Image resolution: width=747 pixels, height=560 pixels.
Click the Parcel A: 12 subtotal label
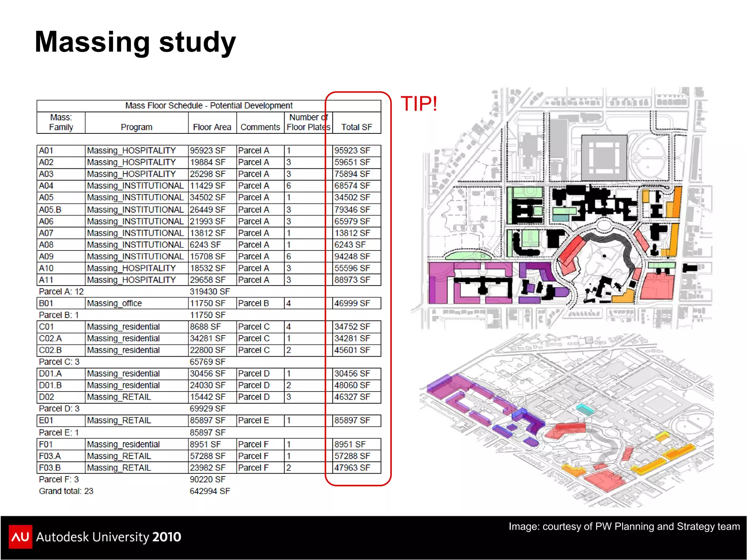click(61, 292)
